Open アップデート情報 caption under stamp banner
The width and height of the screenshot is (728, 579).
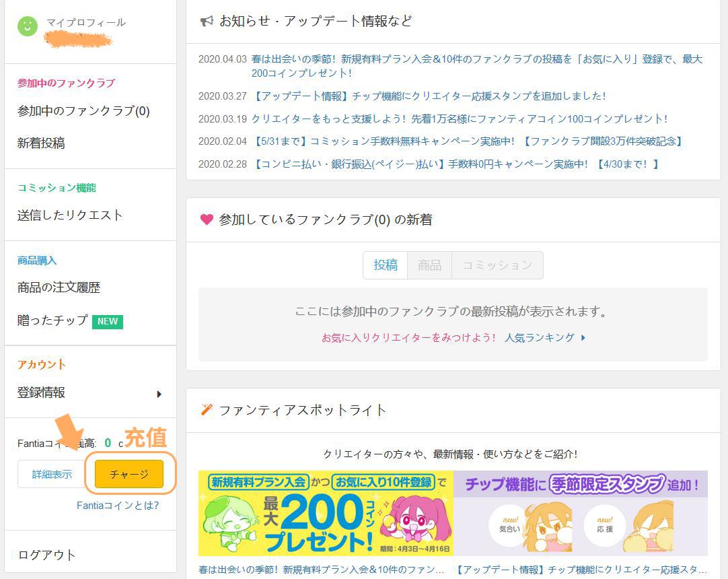point(581,570)
